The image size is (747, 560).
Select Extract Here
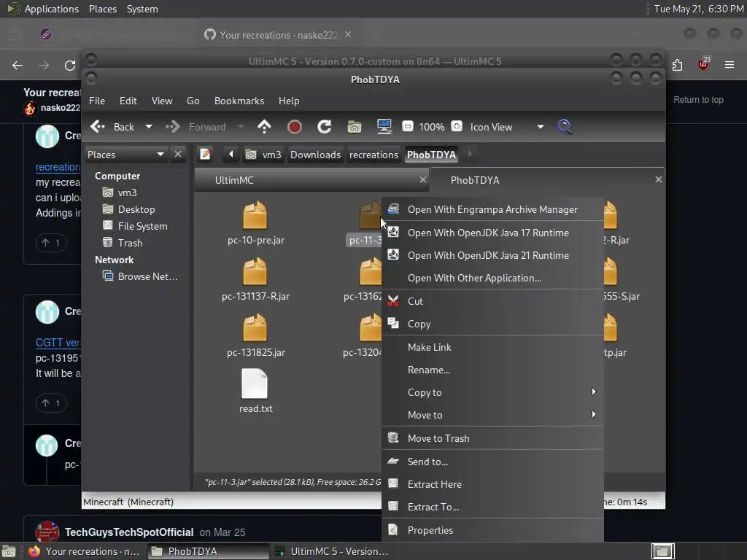click(492, 484)
